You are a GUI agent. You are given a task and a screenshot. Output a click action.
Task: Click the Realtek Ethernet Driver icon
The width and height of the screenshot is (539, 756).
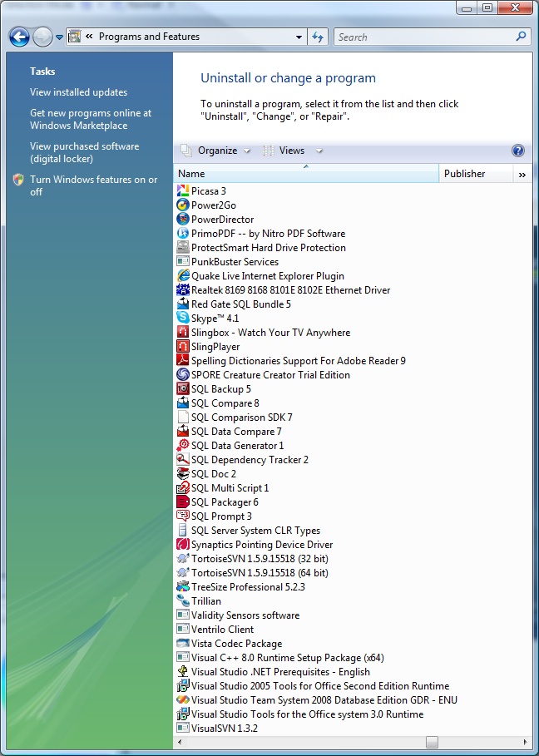pyautogui.click(x=183, y=289)
